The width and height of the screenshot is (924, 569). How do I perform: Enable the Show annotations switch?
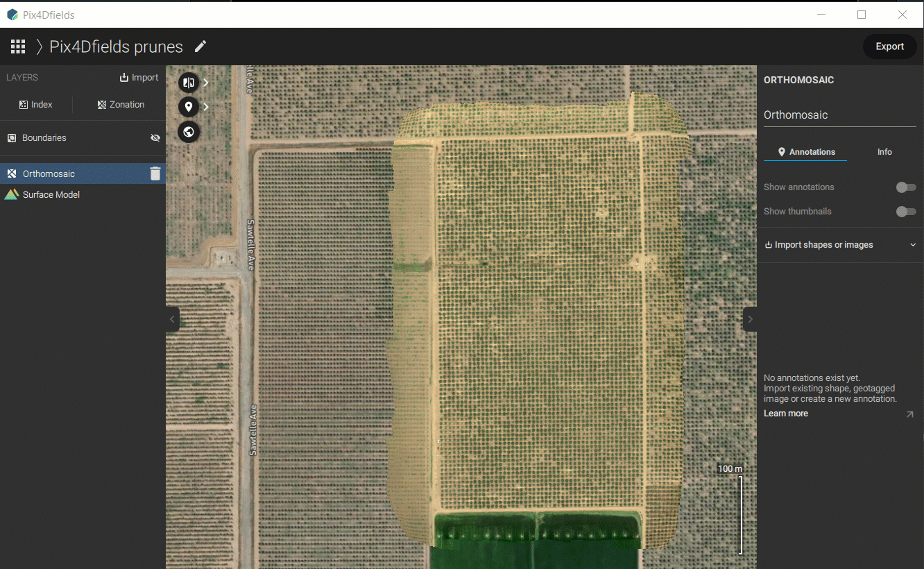click(905, 187)
